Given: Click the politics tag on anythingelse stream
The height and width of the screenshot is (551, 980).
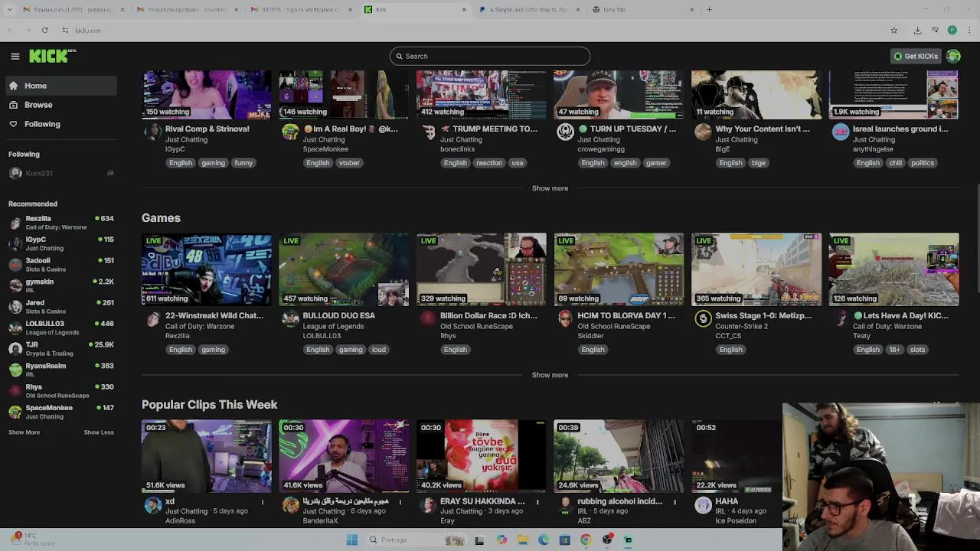Looking at the screenshot, I should coord(923,163).
